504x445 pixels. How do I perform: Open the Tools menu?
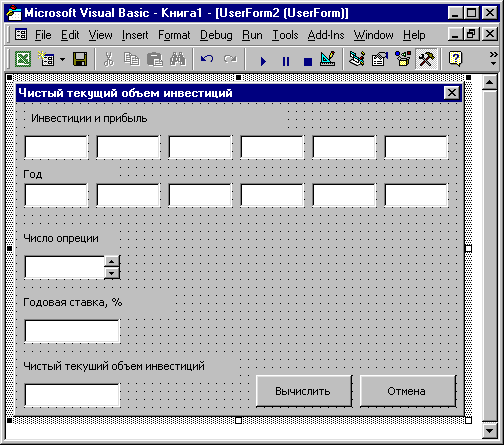pos(285,35)
